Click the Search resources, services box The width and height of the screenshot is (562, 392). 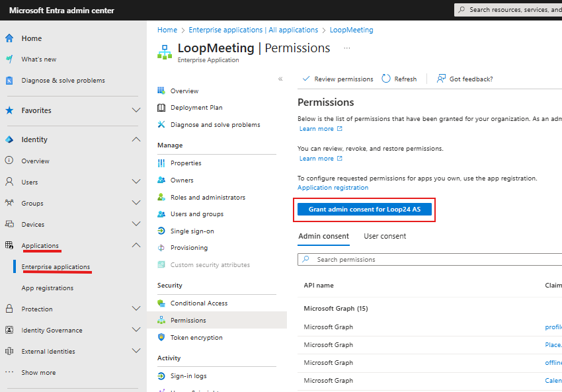[508, 10]
